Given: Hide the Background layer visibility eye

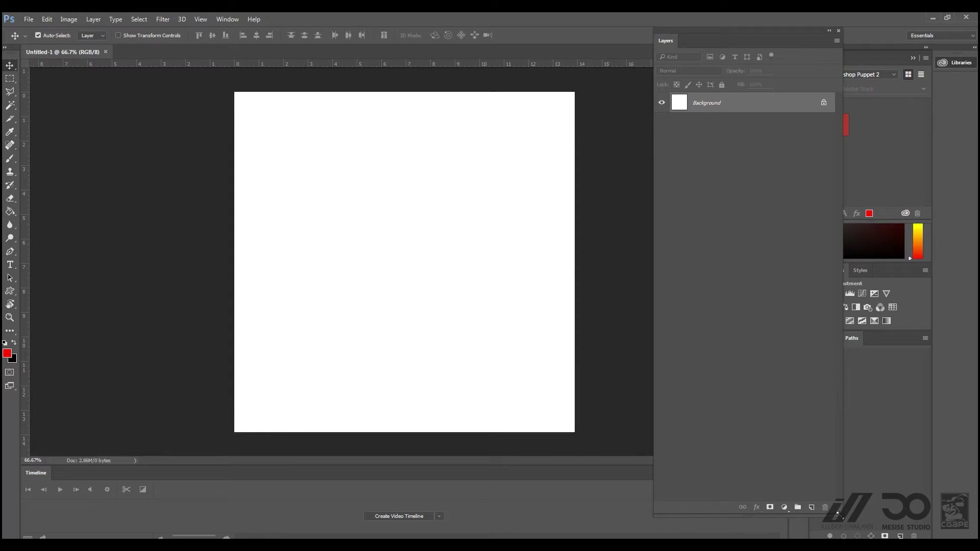Looking at the screenshot, I should (x=661, y=103).
